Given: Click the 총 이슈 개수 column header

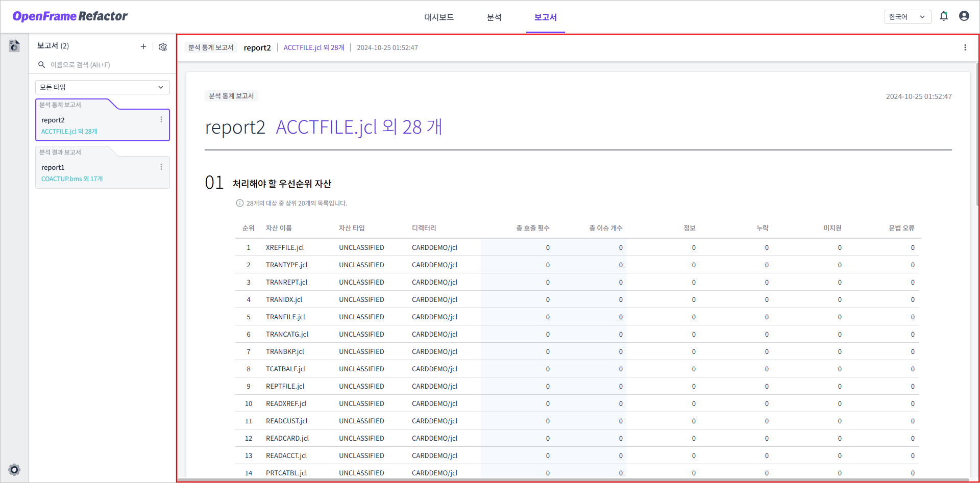Looking at the screenshot, I should tap(606, 228).
